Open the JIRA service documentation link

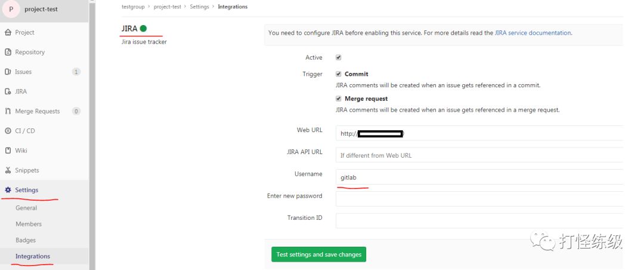[532, 32]
